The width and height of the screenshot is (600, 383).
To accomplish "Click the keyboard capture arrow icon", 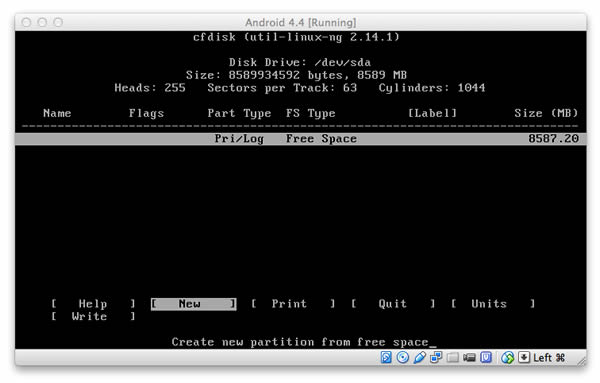I will tap(524, 358).
